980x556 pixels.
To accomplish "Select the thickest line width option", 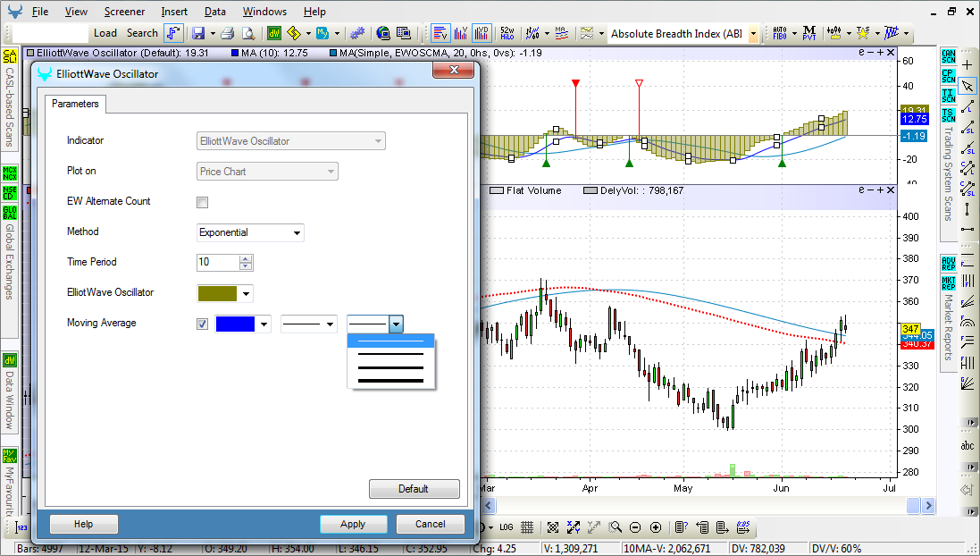I will click(390, 381).
